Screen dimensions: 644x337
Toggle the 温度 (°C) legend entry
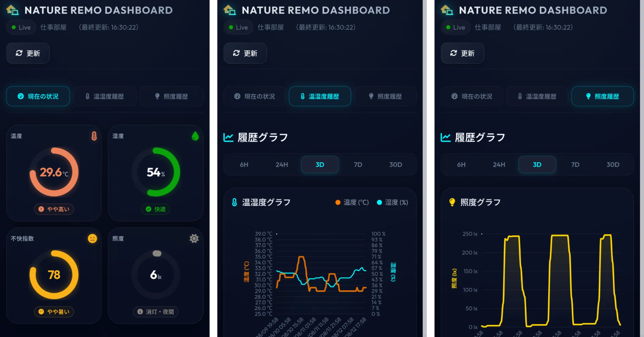pyautogui.click(x=352, y=202)
